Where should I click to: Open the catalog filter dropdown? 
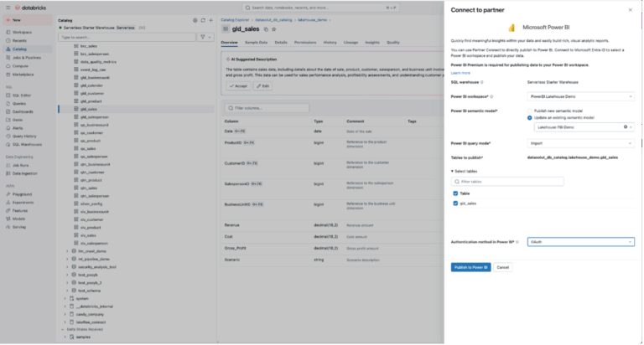click(x=205, y=37)
